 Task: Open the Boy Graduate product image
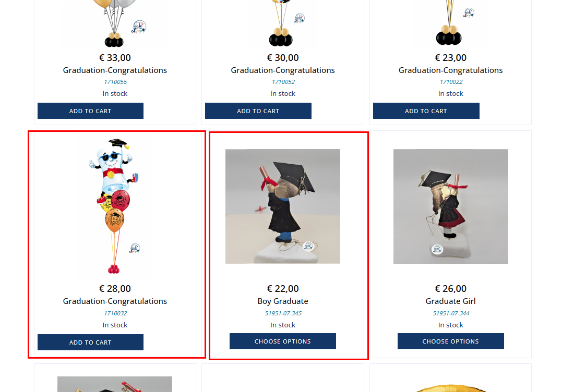pyautogui.click(x=283, y=206)
